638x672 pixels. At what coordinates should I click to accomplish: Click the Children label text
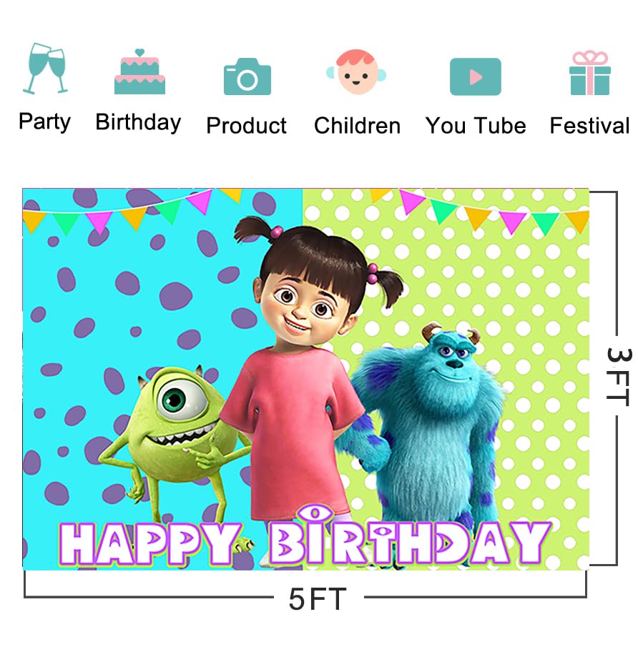tap(357, 126)
